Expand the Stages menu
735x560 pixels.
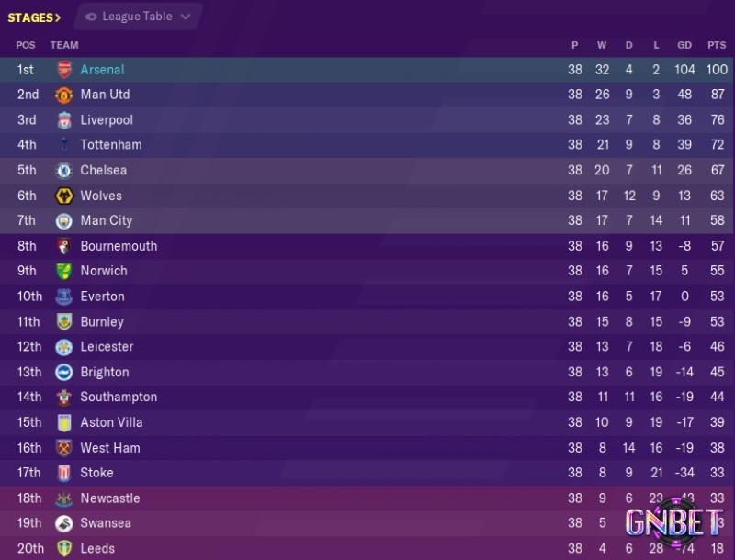point(35,17)
